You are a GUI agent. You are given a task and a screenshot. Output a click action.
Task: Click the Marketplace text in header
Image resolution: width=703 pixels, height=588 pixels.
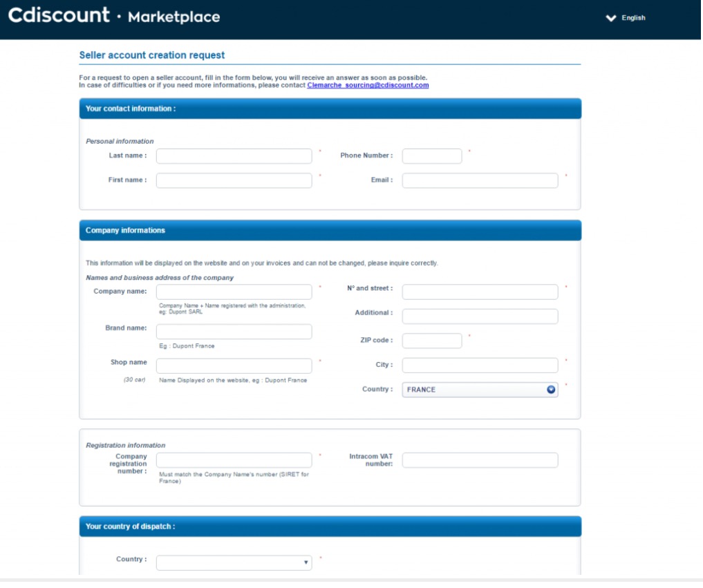coord(174,17)
